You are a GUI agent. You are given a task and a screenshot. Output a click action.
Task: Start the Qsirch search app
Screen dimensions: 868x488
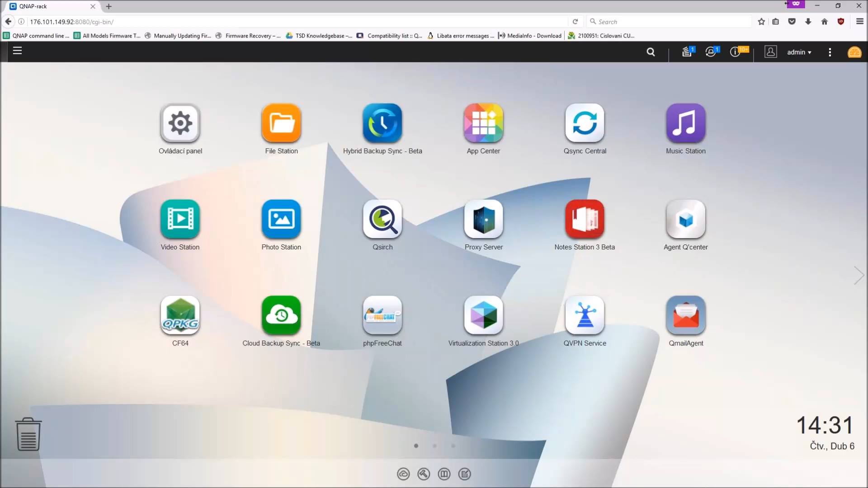(x=382, y=219)
